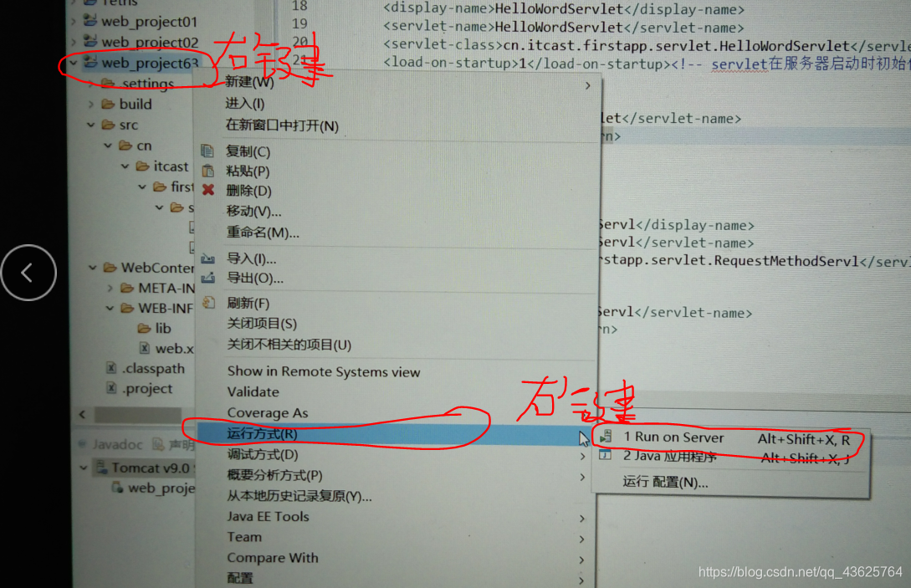
Task: Collapse the src folder node
Action: pyautogui.click(x=90, y=125)
